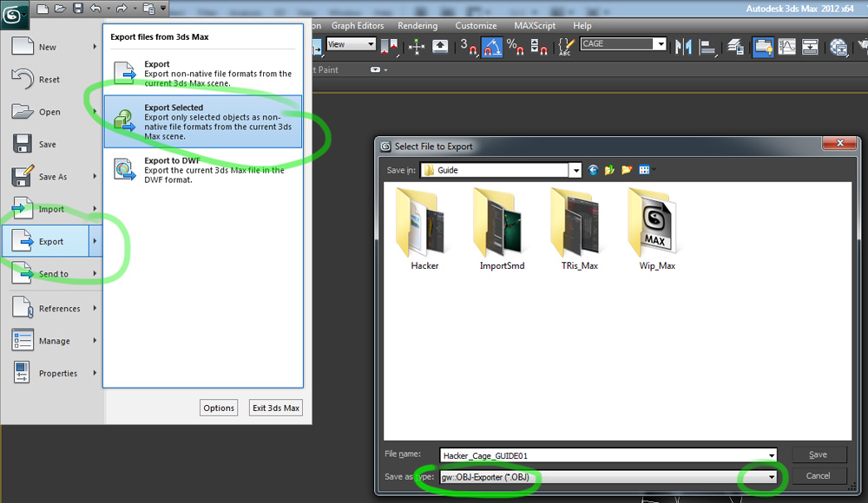The image size is (868, 503).
Task: Redo with the quick access arrow
Action: coord(122,8)
